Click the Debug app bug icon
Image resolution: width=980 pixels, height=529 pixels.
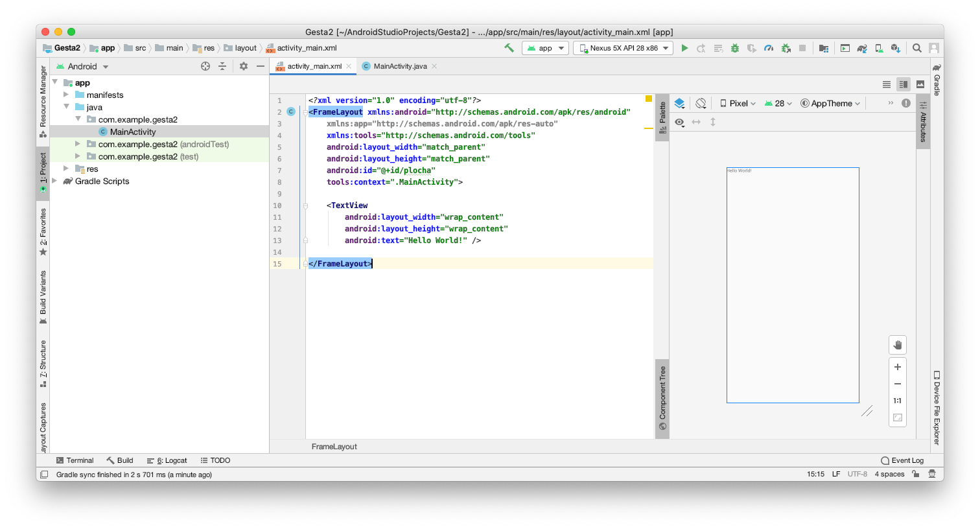(x=735, y=48)
